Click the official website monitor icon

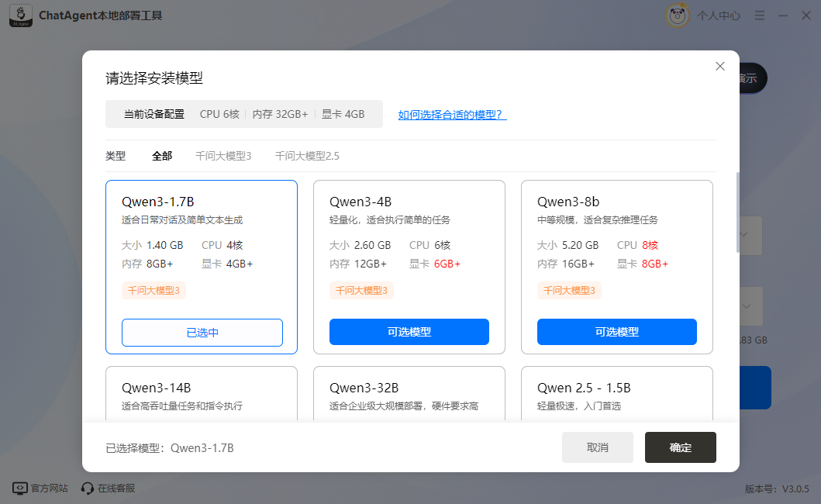point(19,488)
